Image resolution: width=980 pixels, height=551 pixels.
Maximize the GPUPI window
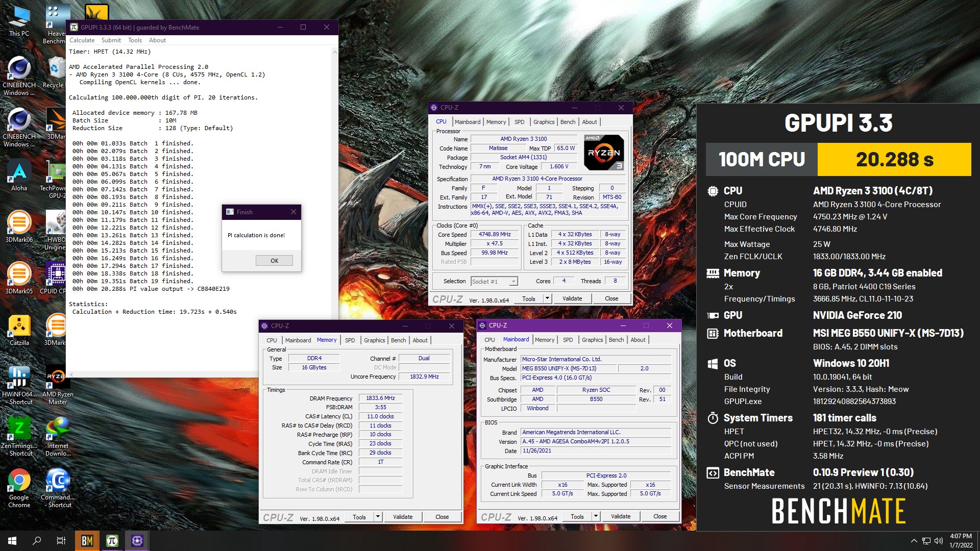303,27
